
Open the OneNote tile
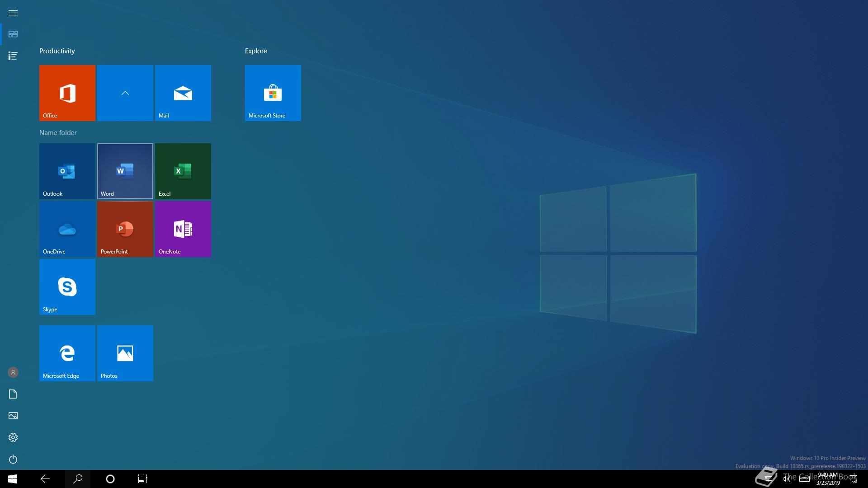point(183,229)
